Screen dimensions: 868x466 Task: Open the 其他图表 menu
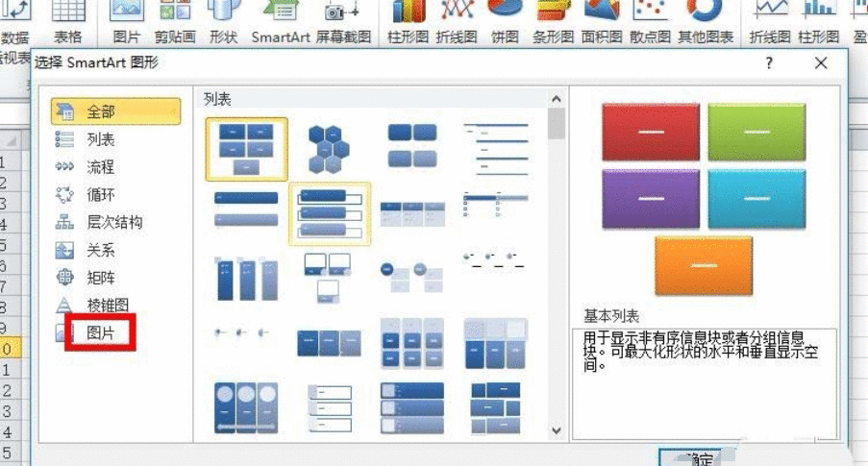(706, 23)
